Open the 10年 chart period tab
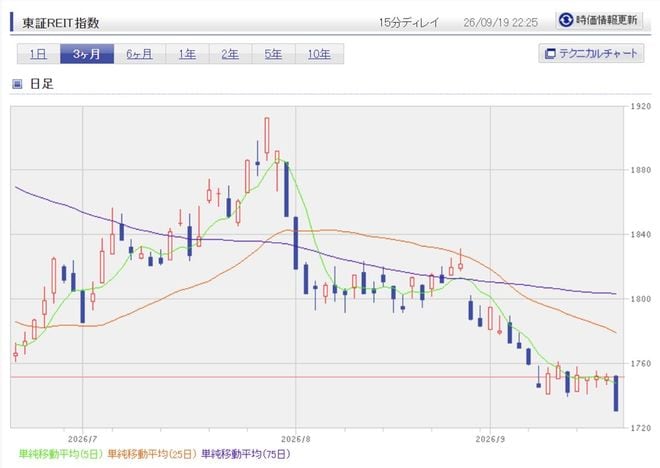The width and height of the screenshot is (660, 468). [319, 54]
